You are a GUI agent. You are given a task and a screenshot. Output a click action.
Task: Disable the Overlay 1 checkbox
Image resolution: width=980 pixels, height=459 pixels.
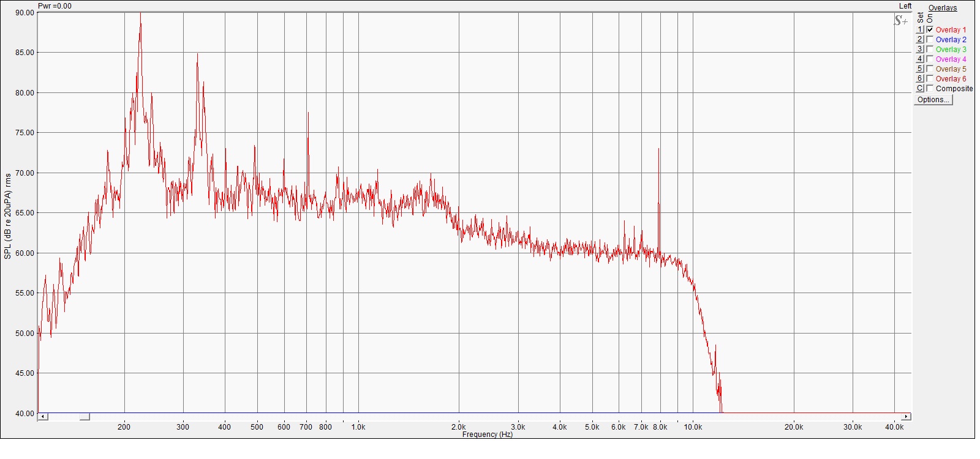point(930,29)
